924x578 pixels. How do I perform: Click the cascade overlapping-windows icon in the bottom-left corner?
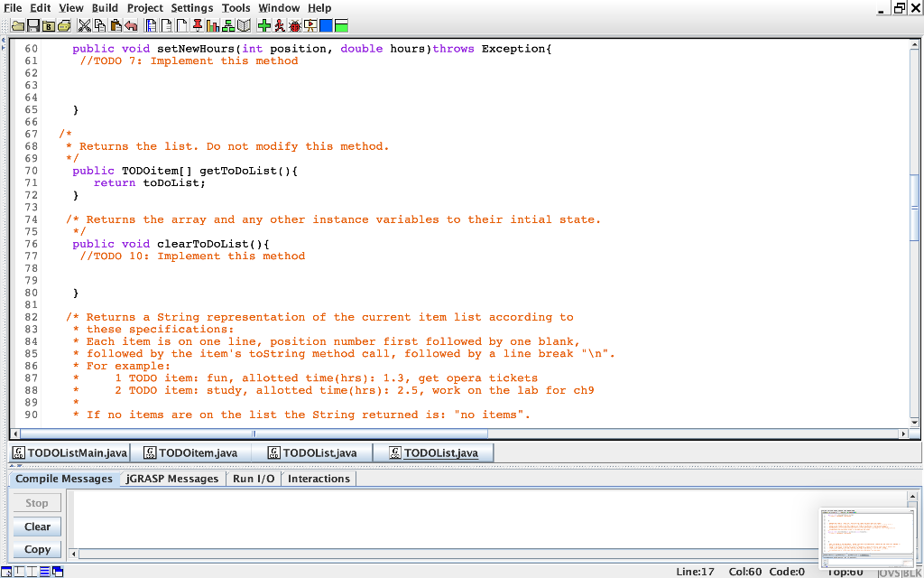(58, 572)
